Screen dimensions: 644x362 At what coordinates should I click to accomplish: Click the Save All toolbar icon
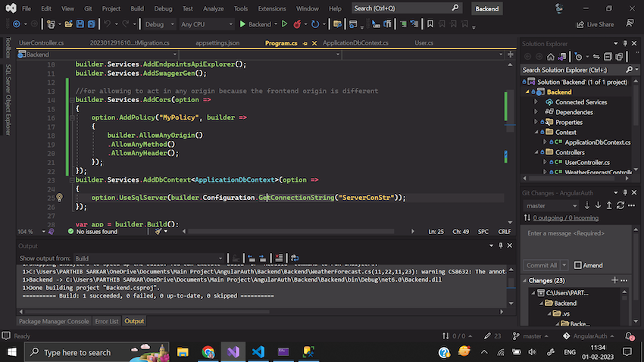click(89, 24)
